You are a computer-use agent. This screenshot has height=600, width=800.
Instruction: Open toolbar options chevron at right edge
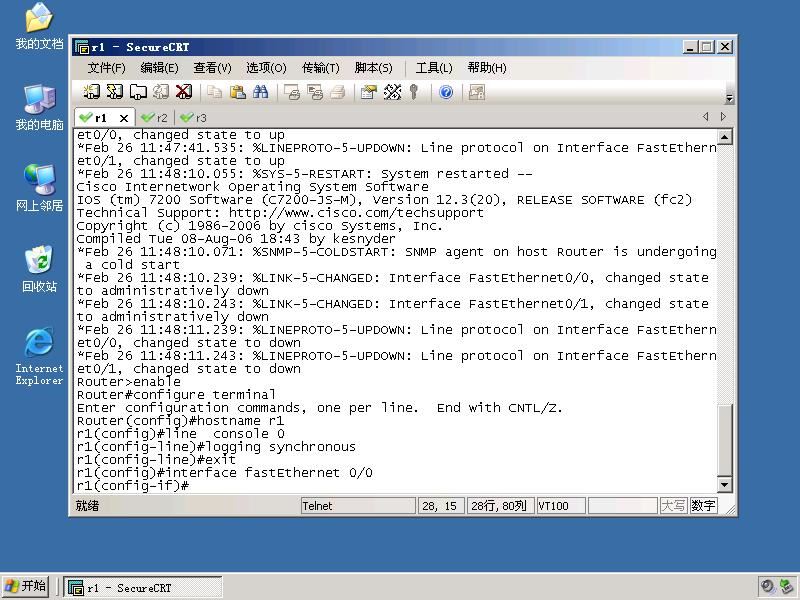coord(730,98)
